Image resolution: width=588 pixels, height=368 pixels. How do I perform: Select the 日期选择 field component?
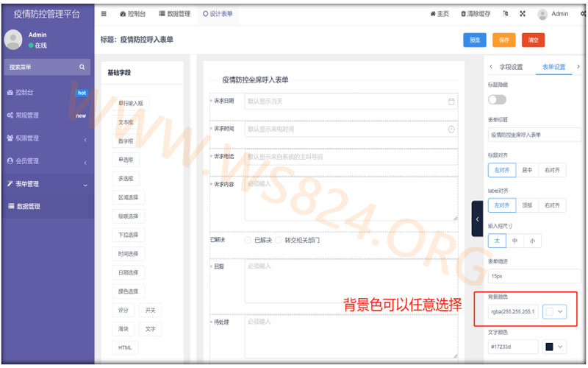pos(128,272)
